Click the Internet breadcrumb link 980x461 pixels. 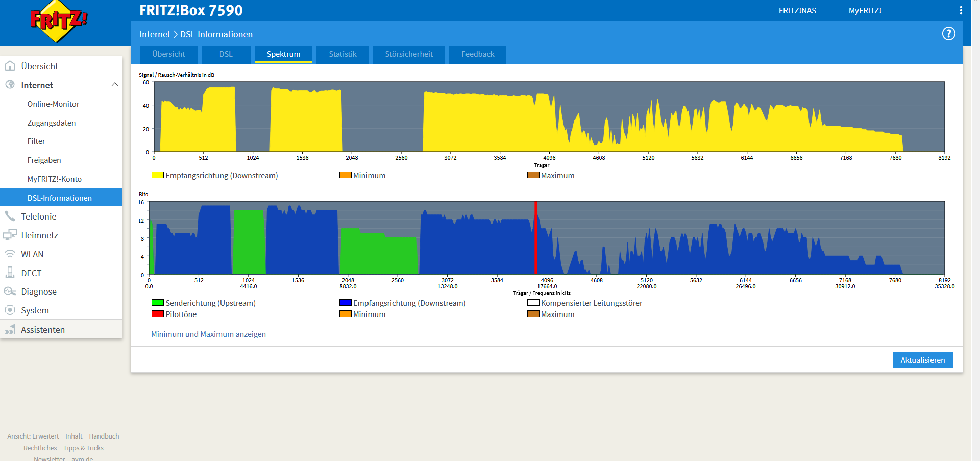point(155,34)
